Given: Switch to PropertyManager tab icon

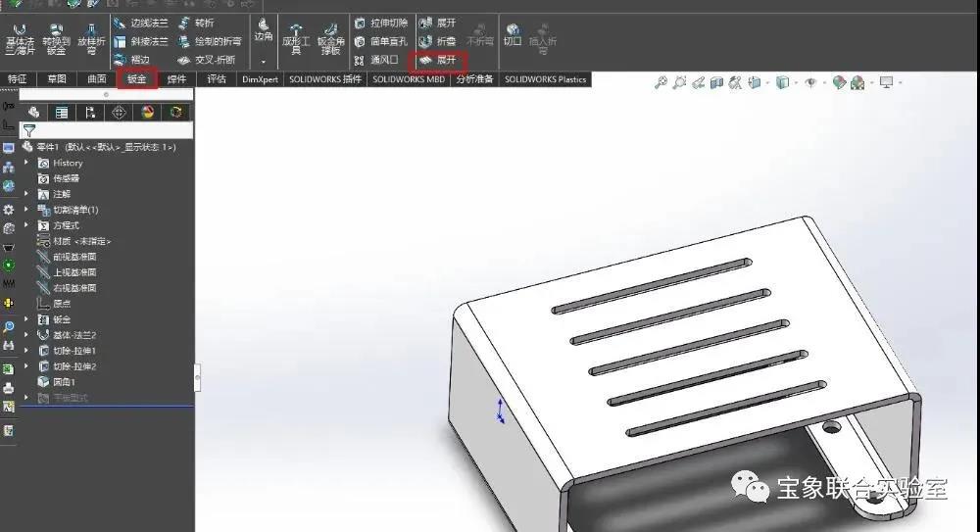Looking at the screenshot, I should coord(61,112).
